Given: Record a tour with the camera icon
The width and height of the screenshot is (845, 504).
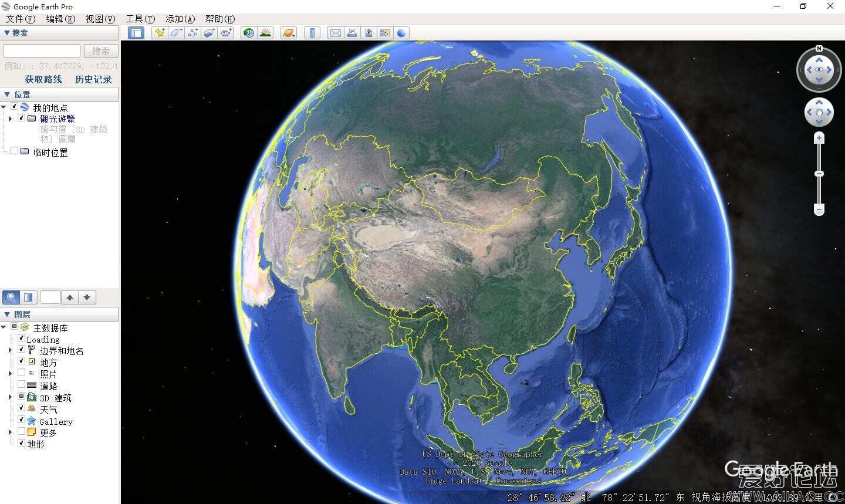Looking at the screenshot, I should coord(226,33).
